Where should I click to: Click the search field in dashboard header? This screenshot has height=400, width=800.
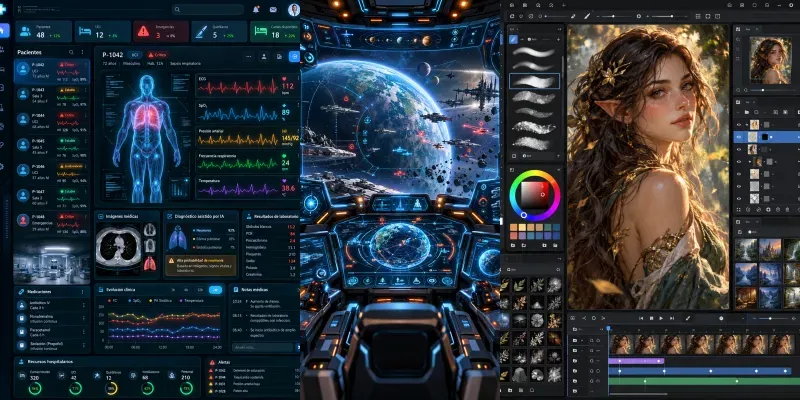tap(208, 9)
